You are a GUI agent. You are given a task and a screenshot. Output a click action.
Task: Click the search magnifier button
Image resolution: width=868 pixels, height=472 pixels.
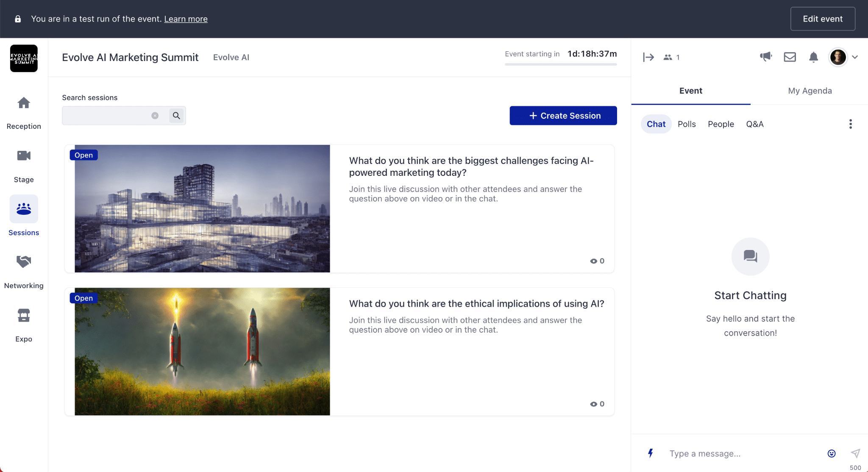coord(176,116)
